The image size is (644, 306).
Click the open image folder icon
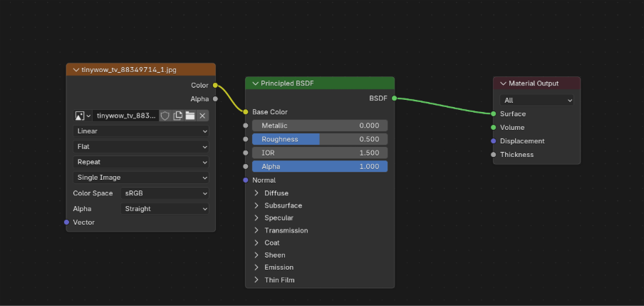[190, 116]
